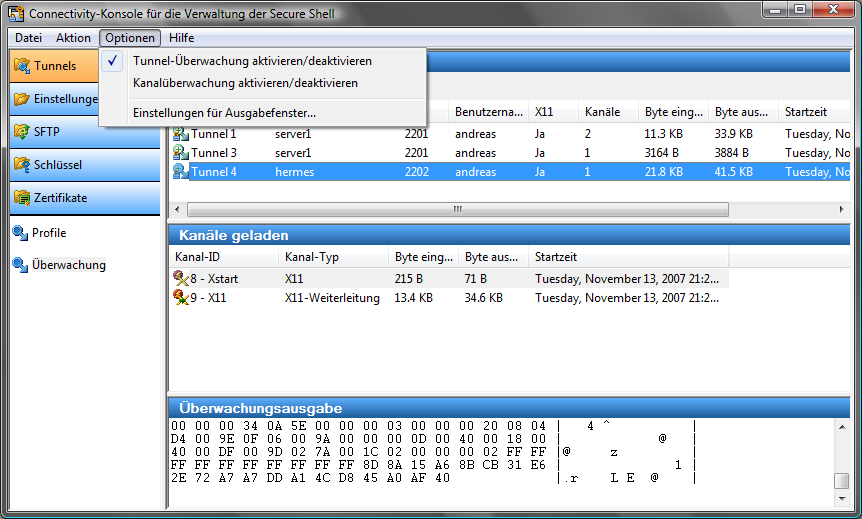
Task: Click the Tunnel 1 row icon
Action: coord(180,134)
